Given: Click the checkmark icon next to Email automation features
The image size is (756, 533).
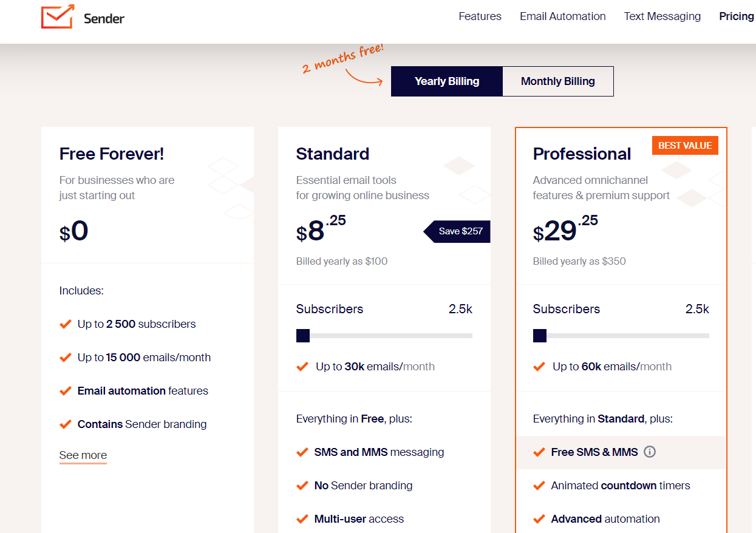Looking at the screenshot, I should pyautogui.click(x=66, y=391).
